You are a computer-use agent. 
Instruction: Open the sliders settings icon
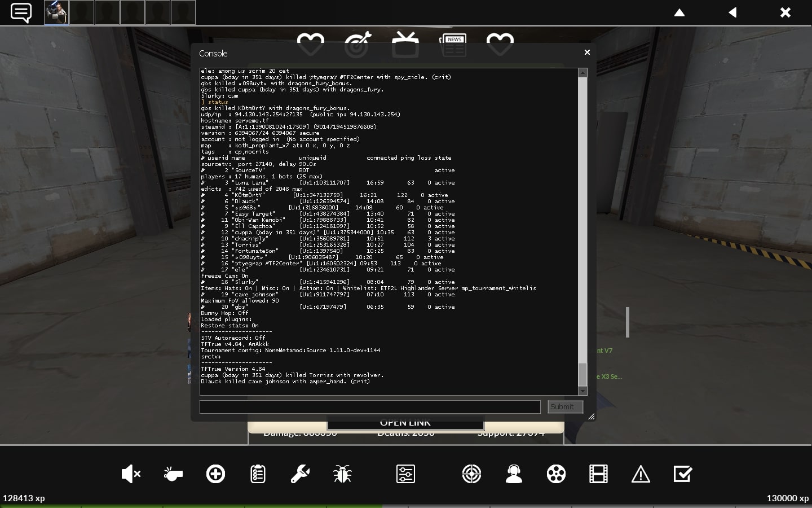point(405,474)
